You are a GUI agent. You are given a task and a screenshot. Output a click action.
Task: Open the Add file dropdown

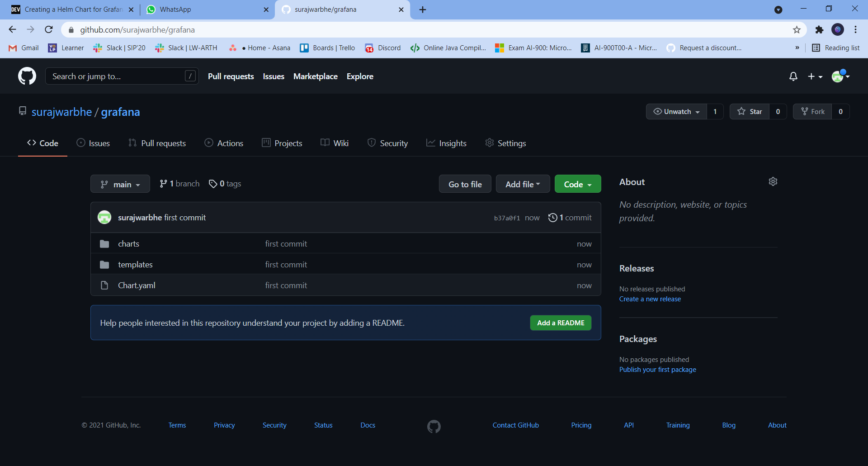523,184
